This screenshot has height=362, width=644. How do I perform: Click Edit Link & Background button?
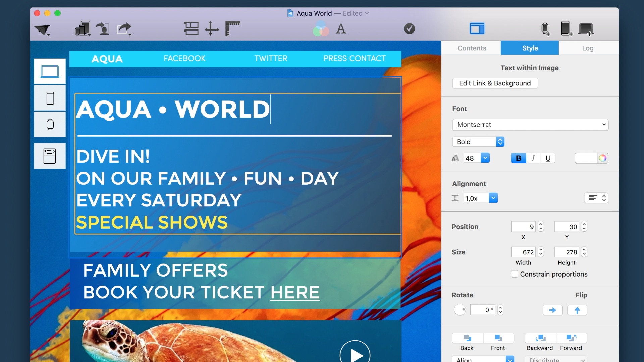pyautogui.click(x=495, y=83)
